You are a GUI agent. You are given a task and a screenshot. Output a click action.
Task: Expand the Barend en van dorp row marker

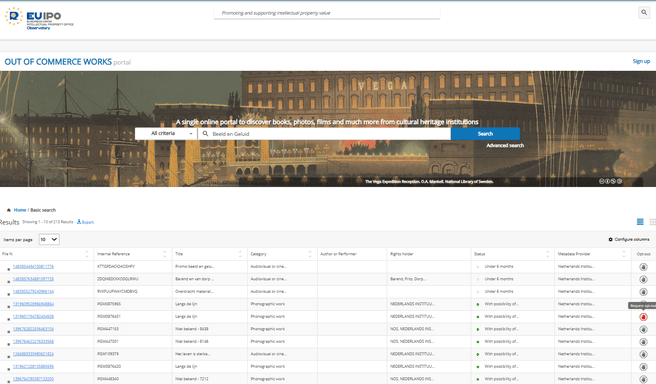pos(8,282)
